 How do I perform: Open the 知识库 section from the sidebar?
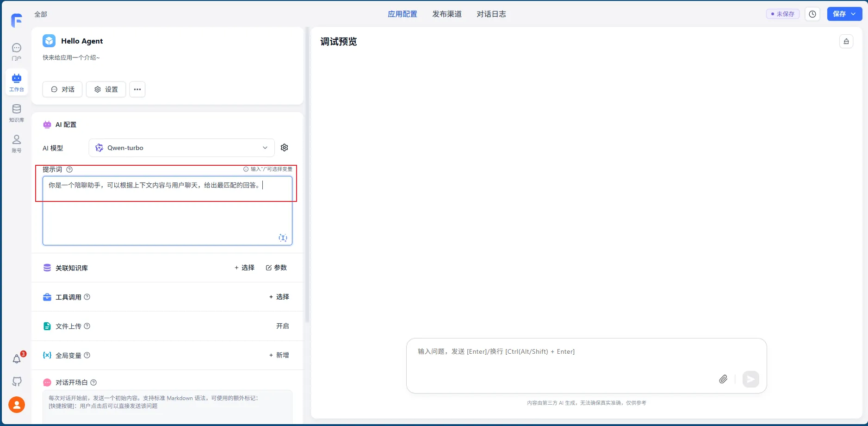(16, 112)
